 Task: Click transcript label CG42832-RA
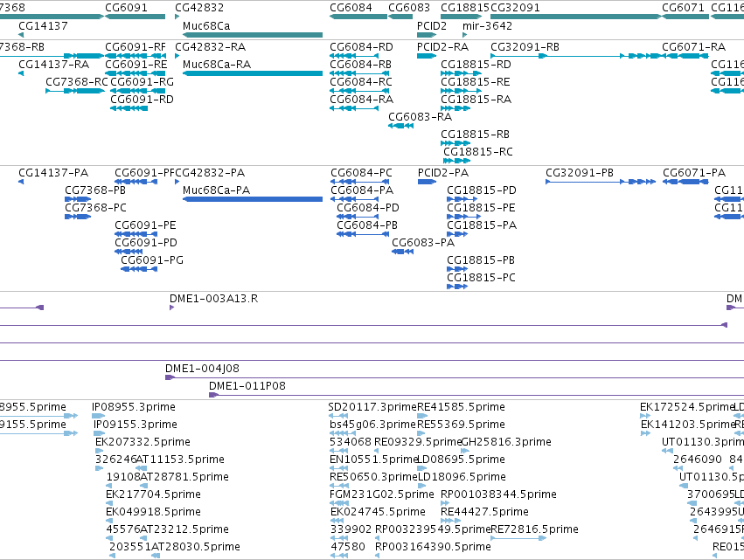(x=210, y=47)
